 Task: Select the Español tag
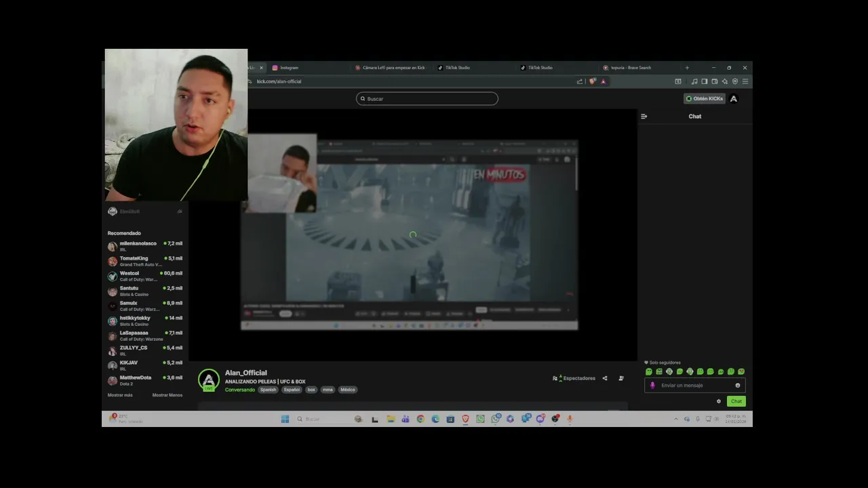(292, 390)
